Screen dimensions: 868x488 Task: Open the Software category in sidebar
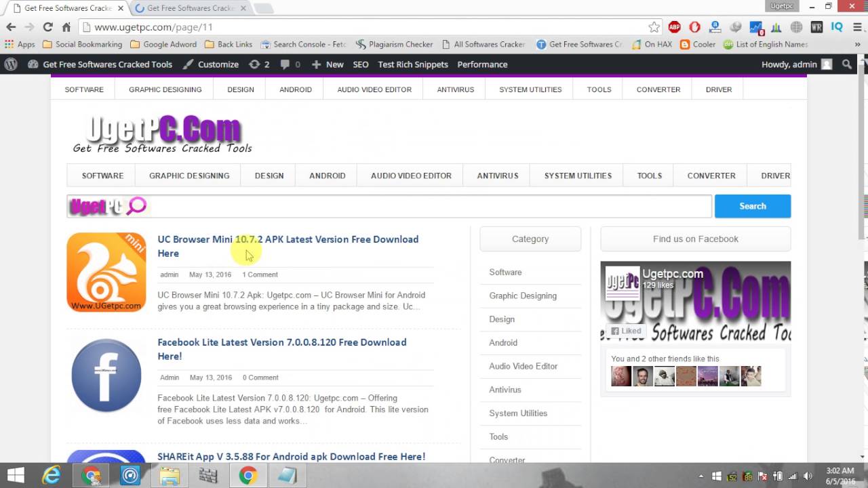(x=505, y=272)
